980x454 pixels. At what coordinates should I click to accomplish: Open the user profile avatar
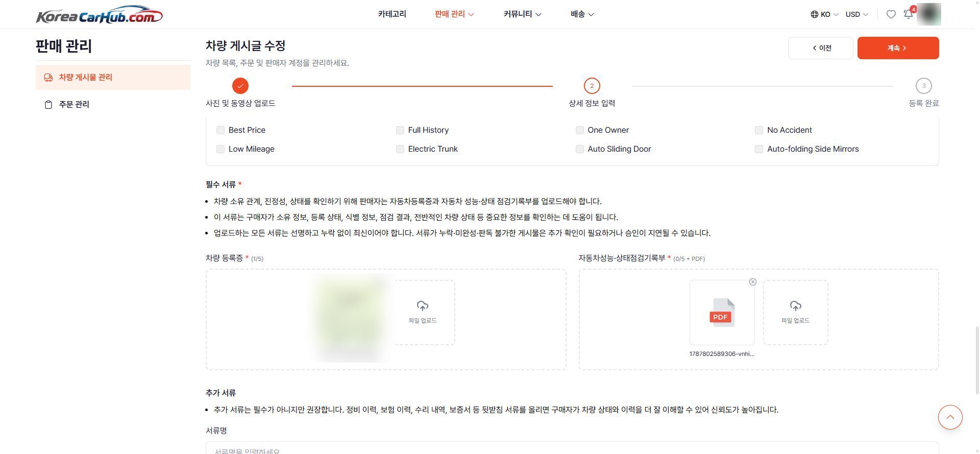[x=928, y=14]
